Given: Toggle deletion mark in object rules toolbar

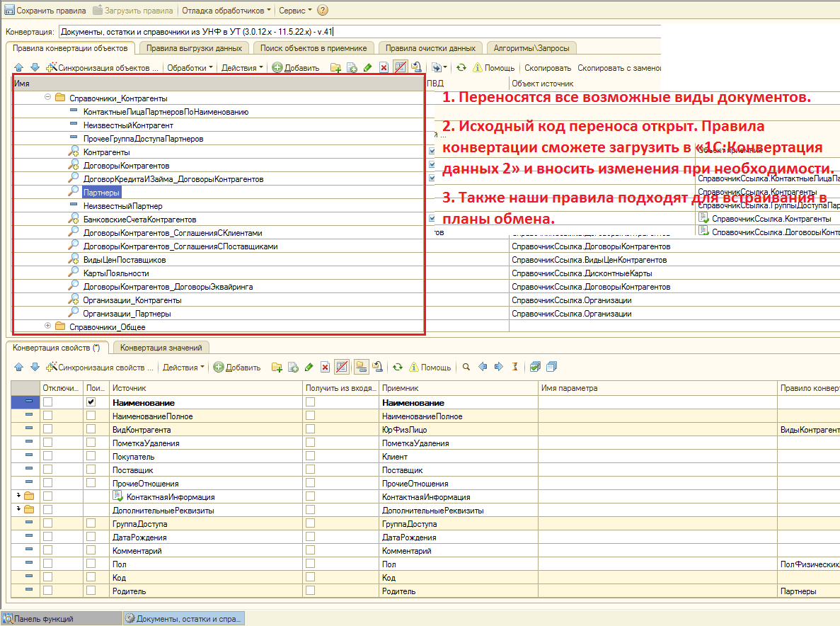Looking at the screenshot, I should (x=400, y=67).
